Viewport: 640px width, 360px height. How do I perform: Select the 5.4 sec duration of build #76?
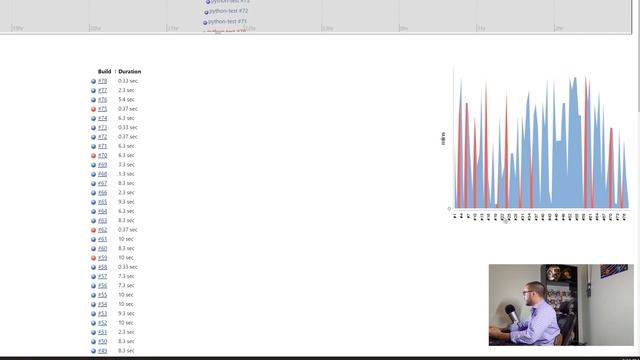[126, 100]
